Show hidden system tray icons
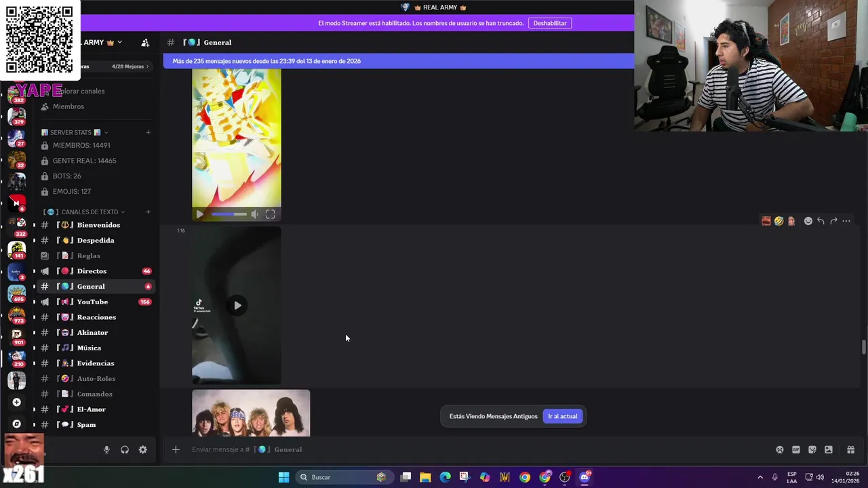 pos(760,477)
